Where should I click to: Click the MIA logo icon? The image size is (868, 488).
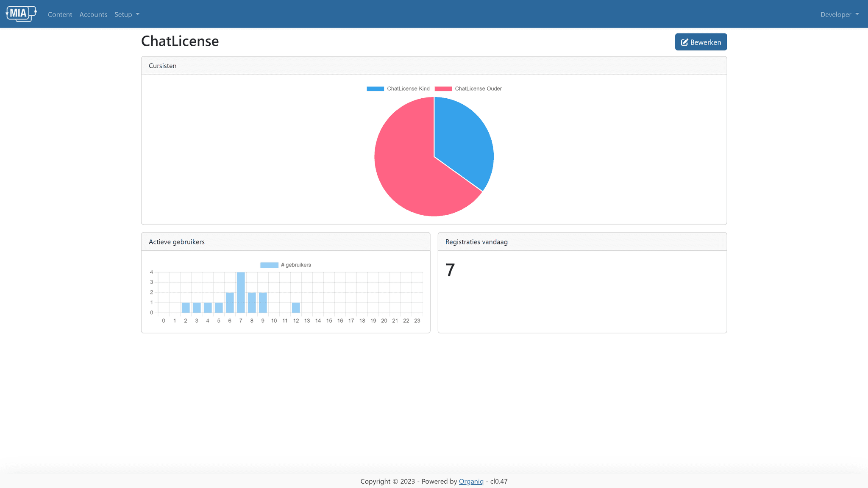21,14
